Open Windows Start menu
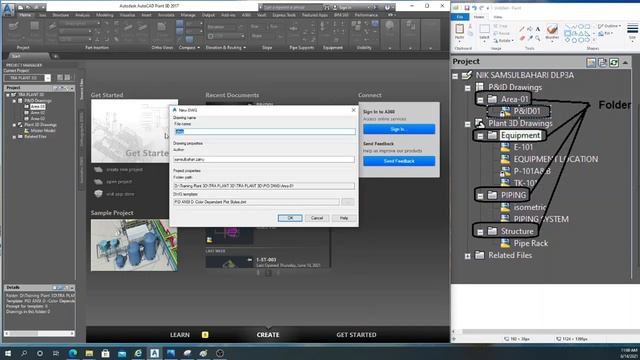 [x=7, y=353]
